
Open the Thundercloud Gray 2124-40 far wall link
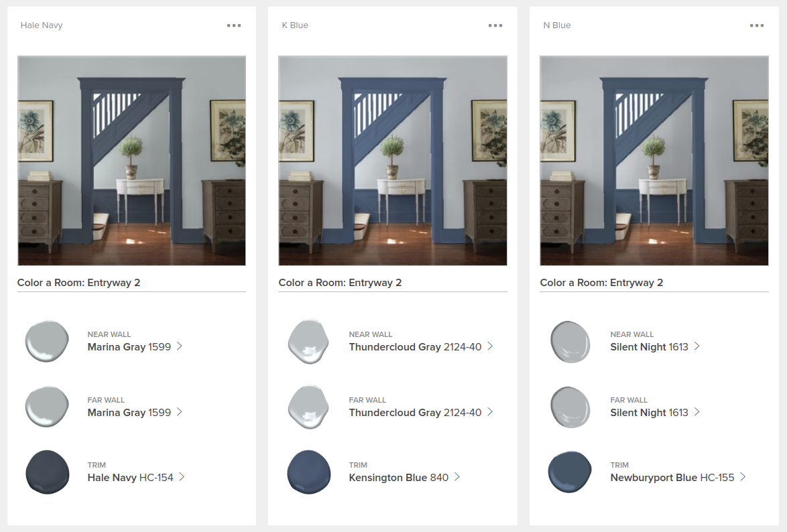415,413
